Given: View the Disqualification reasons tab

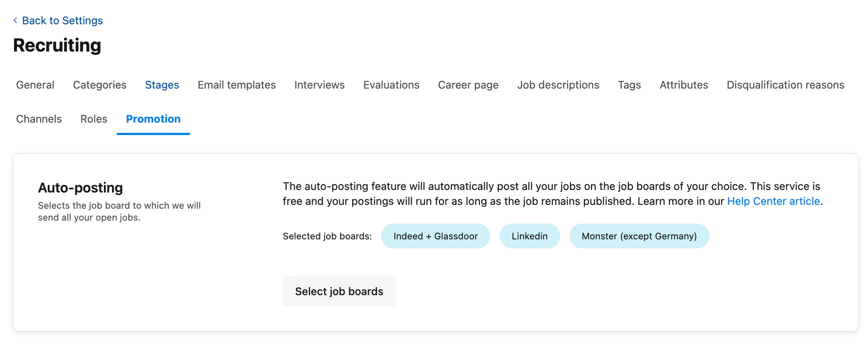Looking at the screenshot, I should tap(785, 85).
